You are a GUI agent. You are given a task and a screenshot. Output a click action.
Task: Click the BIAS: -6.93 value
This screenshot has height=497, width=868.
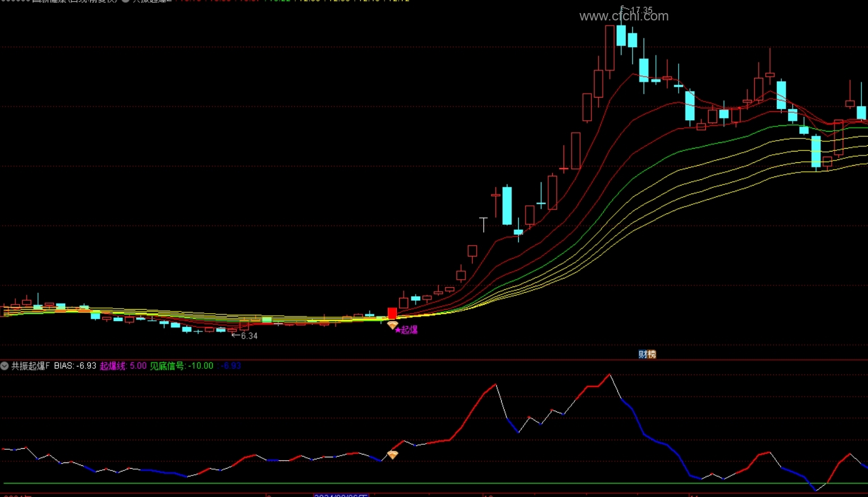tap(75, 366)
